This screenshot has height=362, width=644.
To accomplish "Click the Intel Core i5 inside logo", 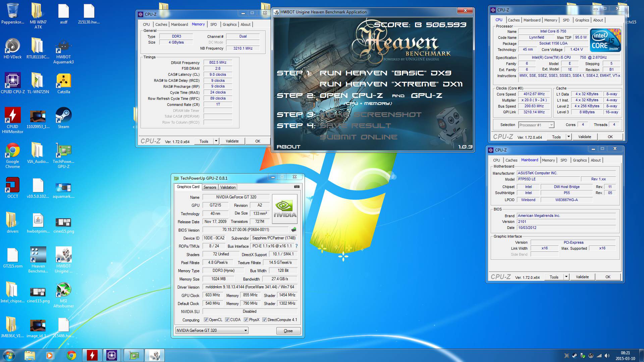I will (605, 40).
